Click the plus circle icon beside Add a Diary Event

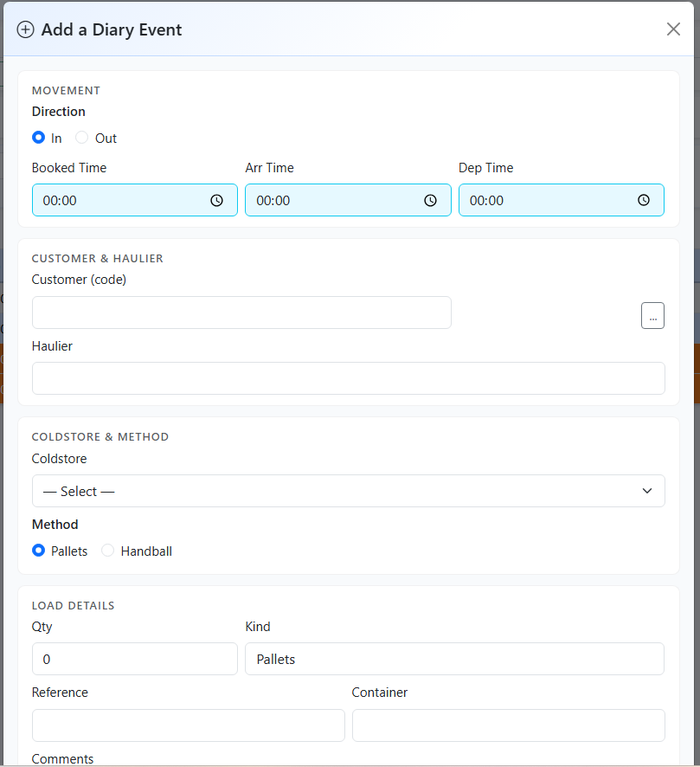pos(25,29)
